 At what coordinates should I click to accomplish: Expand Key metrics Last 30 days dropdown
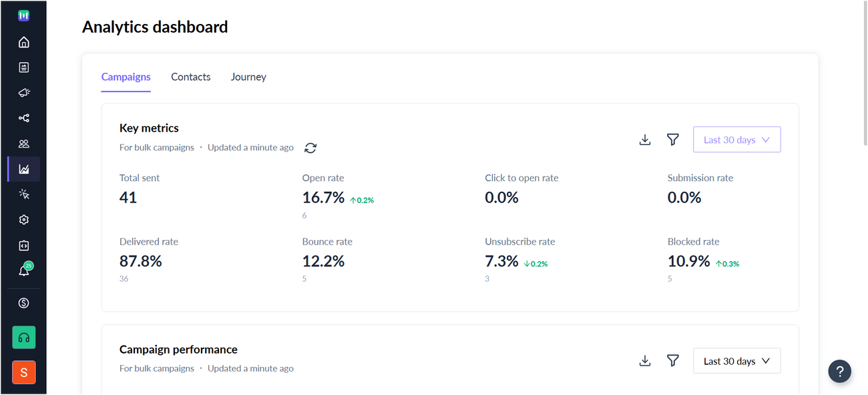[736, 140]
